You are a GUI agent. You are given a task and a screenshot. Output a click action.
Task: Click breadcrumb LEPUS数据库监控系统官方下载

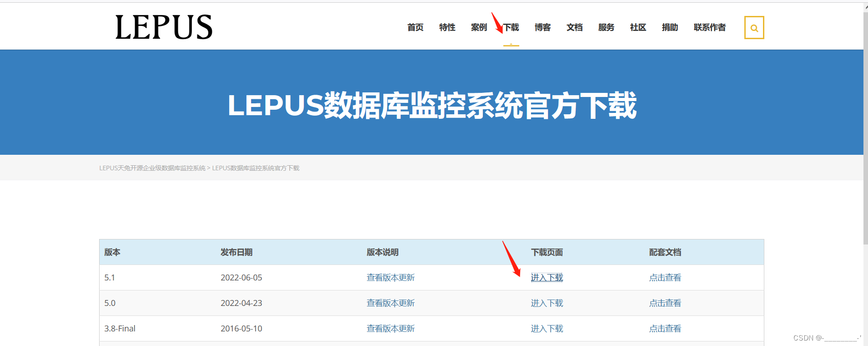pos(256,168)
